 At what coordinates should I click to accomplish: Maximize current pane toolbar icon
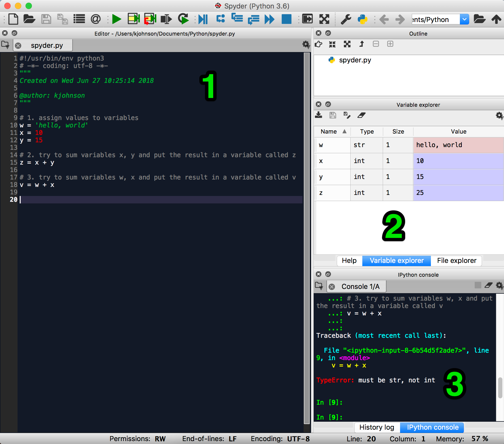(308, 19)
